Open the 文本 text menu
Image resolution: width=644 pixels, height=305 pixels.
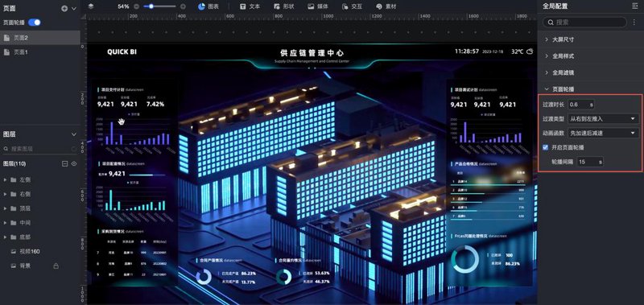(x=250, y=6)
